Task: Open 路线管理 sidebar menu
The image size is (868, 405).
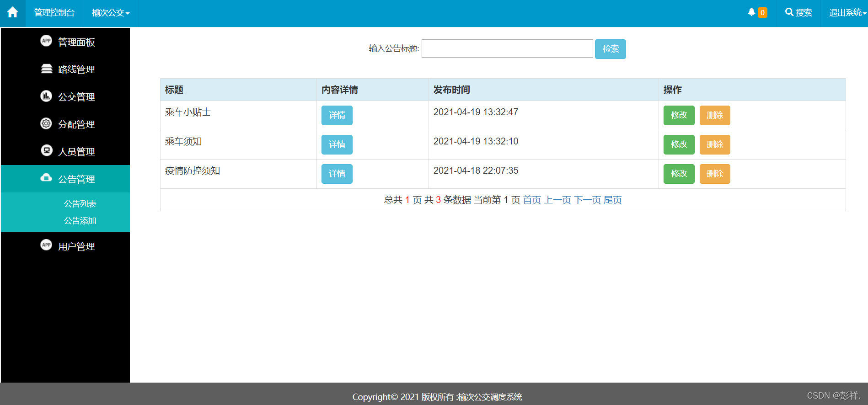Action: 65,69
